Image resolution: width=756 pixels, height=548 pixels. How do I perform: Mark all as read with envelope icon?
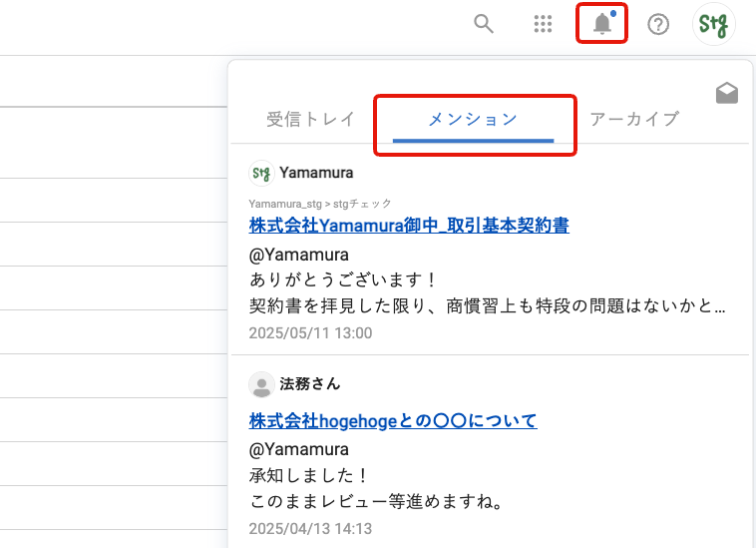tap(727, 93)
